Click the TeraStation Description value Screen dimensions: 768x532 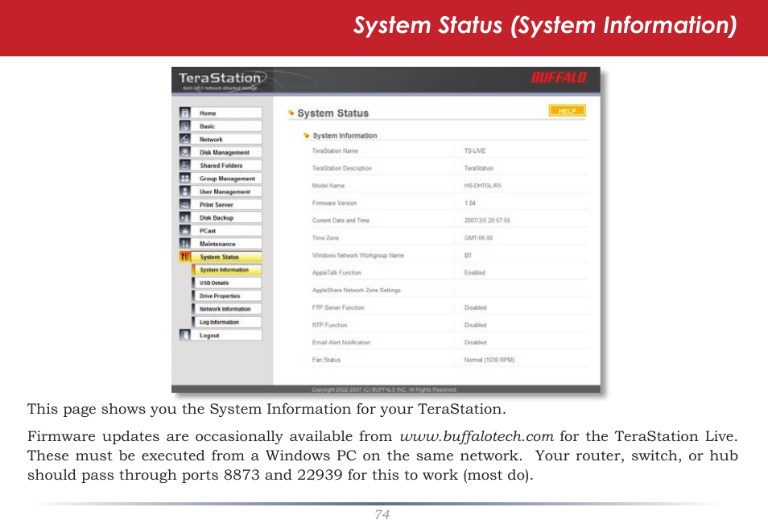478,168
